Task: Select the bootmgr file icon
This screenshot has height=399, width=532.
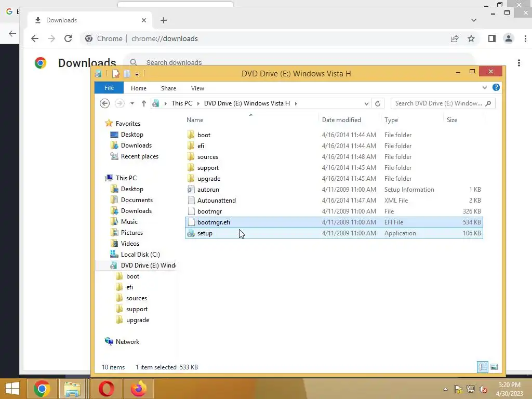Action: tap(191, 211)
